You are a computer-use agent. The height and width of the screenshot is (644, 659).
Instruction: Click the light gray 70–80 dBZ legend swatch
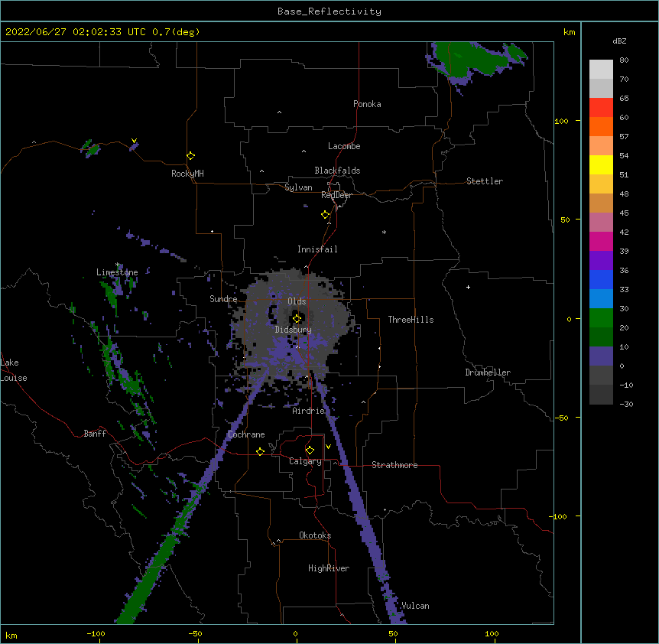point(601,70)
